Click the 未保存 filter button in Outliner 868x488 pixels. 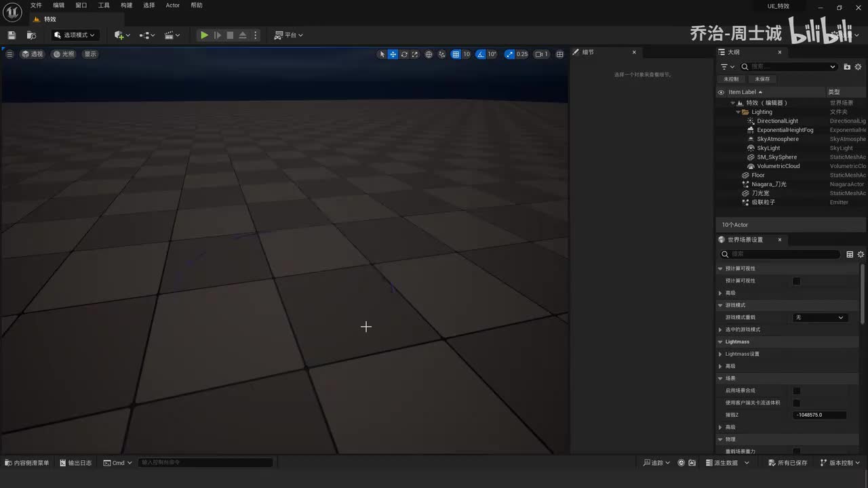[x=762, y=79]
